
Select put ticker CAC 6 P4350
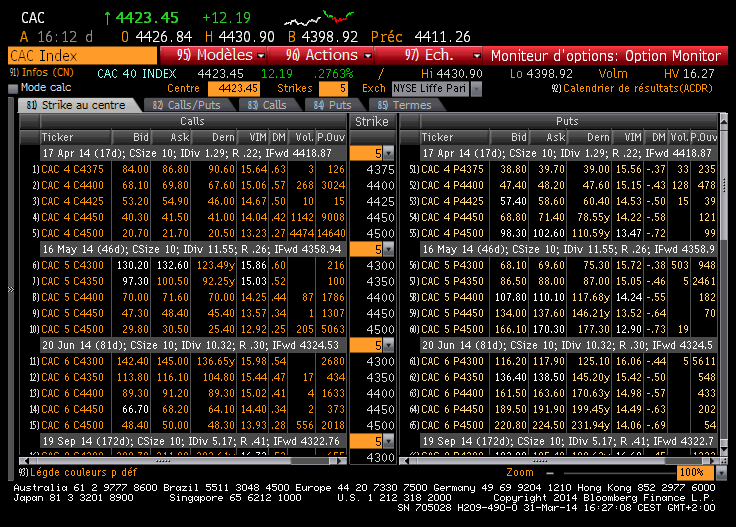point(452,377)
